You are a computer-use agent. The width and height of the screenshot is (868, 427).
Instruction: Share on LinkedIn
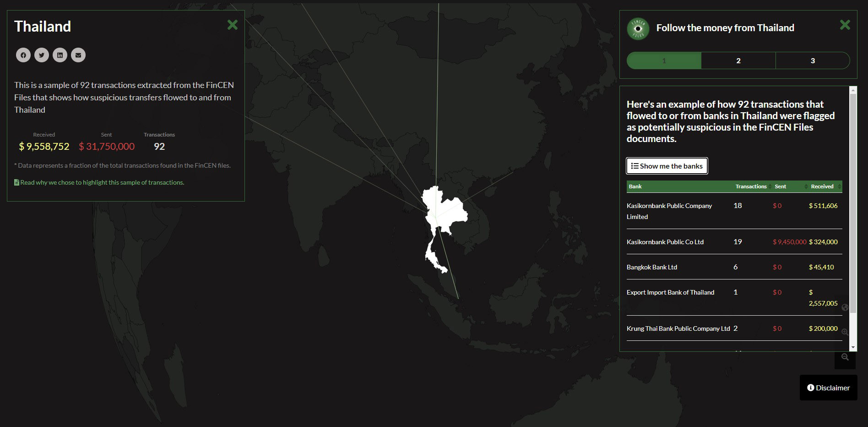tap(60, 55)
